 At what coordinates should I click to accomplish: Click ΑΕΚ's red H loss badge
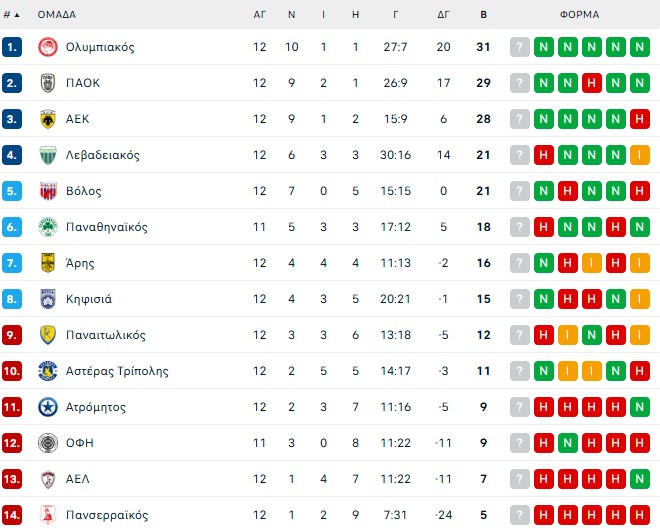(640, 119)
